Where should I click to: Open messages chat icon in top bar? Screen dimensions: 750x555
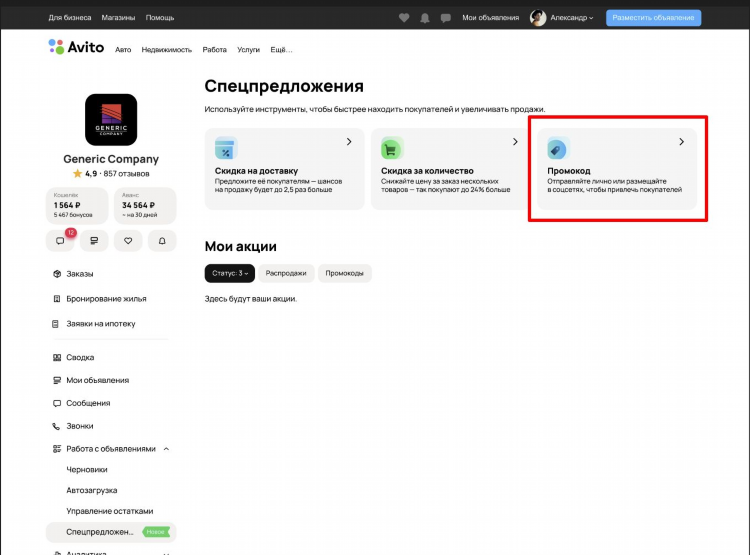pos(445,18)
